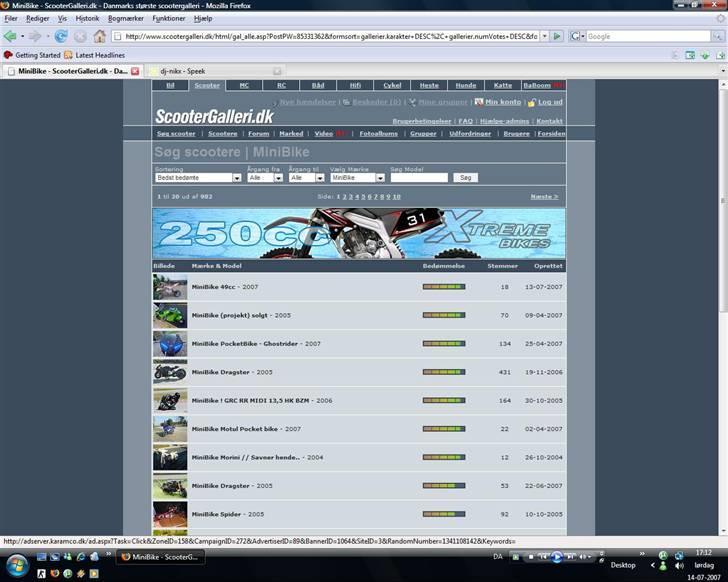Go back with the green Back arrow
This screenshot has height=582, width=728.
click(x=10, y=36)
